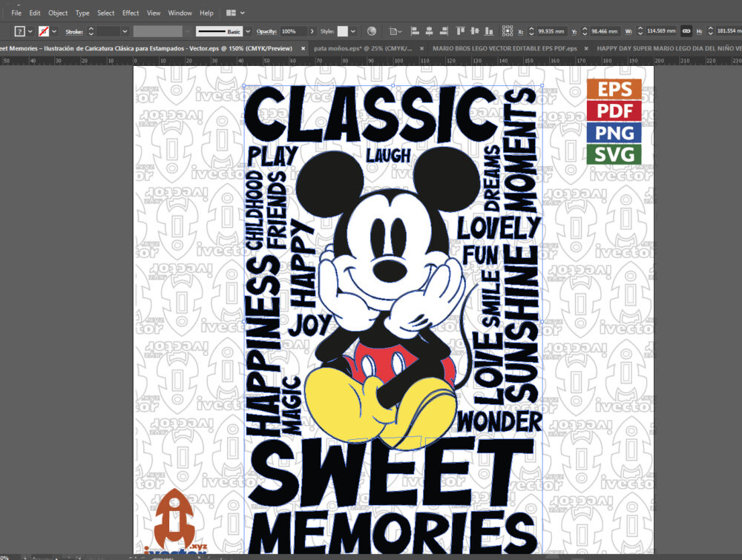This screenshot has width=742, height=560.
Task: Click Horizontal Align Left icon
Action: 415,31
